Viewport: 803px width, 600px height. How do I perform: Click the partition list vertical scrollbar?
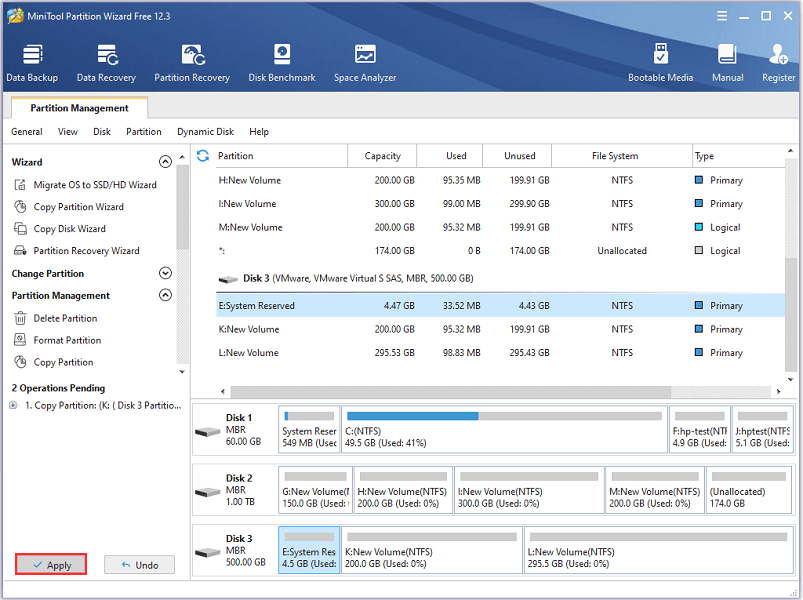[790, 315]
